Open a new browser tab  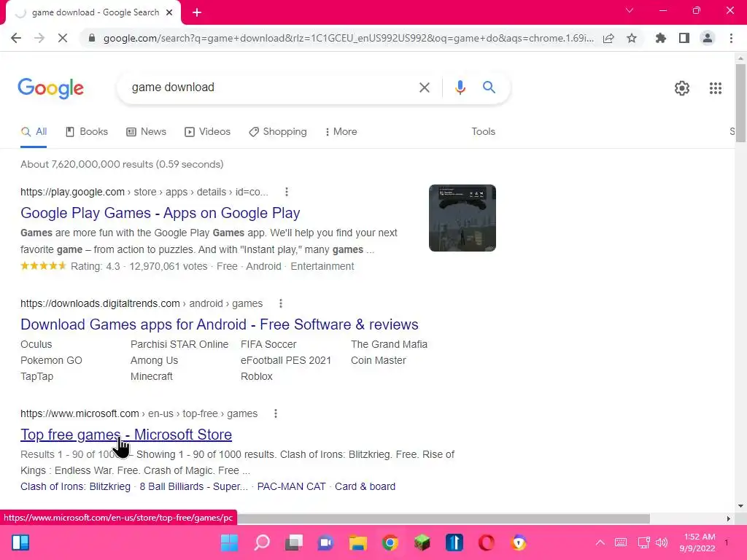(x=197, y=12)
